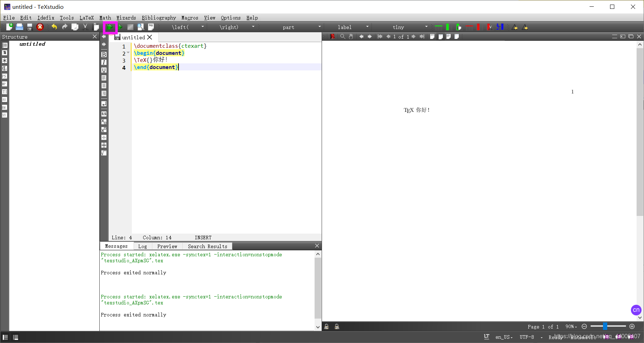Open the \right) delimiter dropdown

(x=237, y=27)
